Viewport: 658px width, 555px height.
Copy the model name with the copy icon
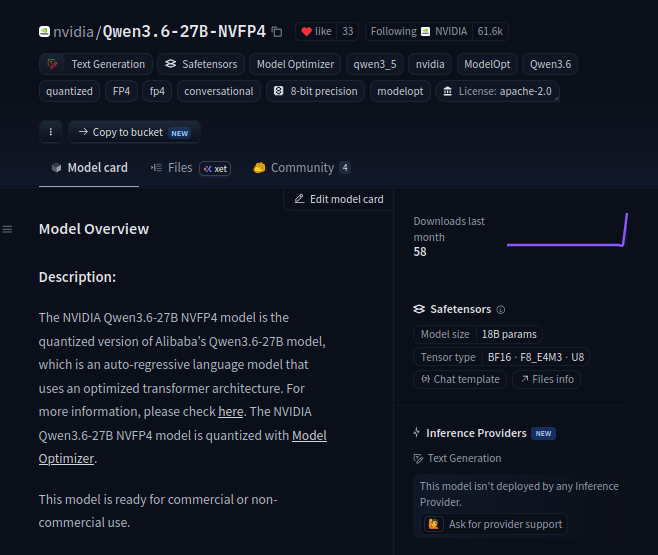pos(277,31)
